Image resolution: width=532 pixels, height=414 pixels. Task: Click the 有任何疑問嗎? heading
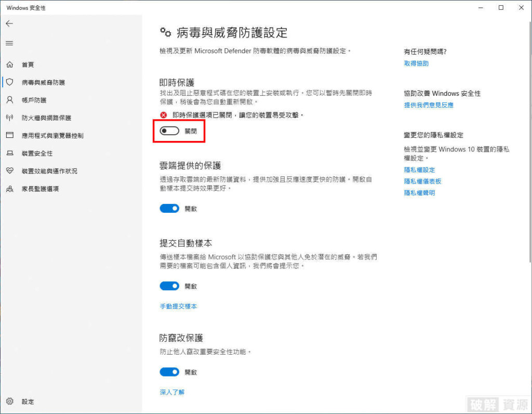click(425, 51)
